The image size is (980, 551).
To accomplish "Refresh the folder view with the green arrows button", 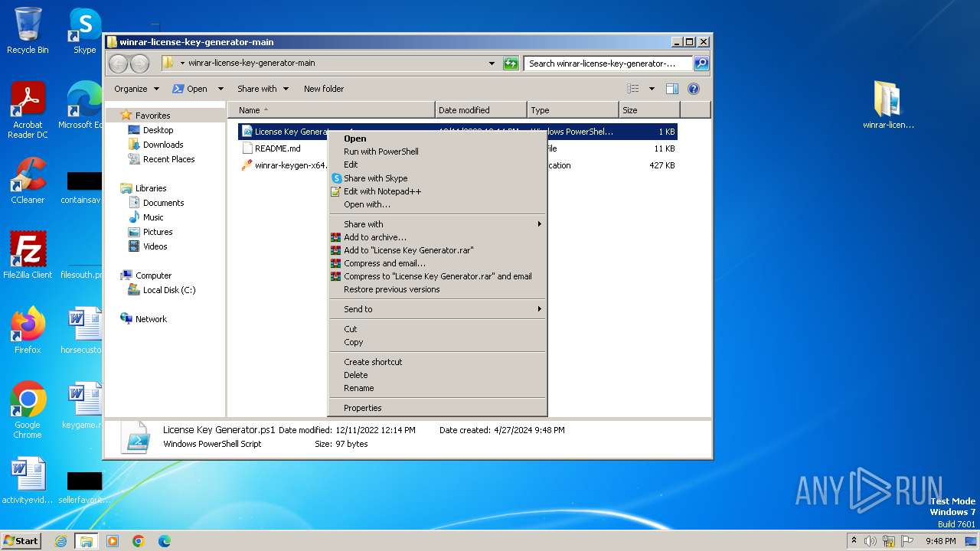I will click(x=511, y=64).
